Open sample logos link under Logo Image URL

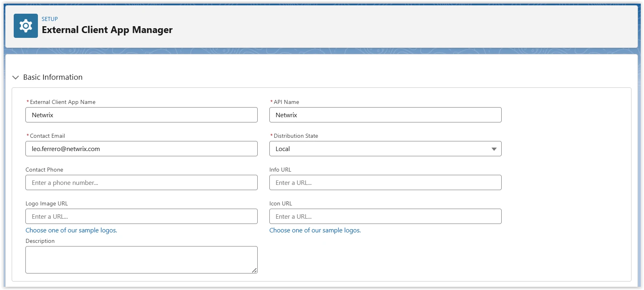tap(71, 230)
